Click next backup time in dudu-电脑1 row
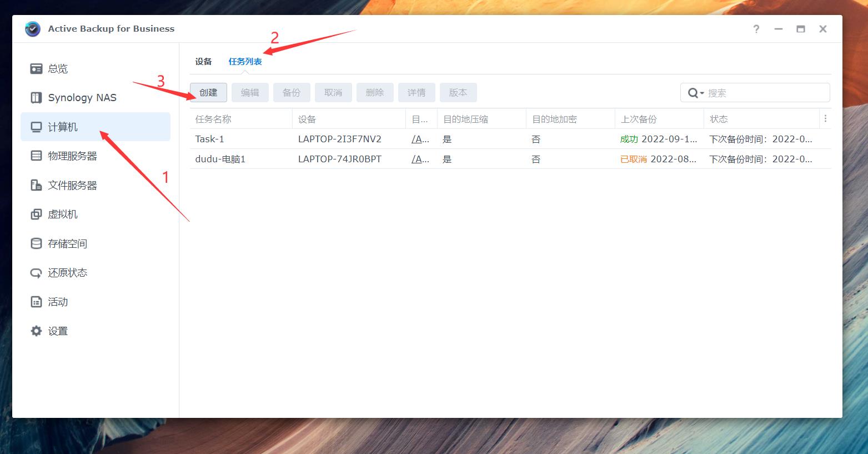The height and width of the screenshot is (454, 868). [x=761, y=159]
